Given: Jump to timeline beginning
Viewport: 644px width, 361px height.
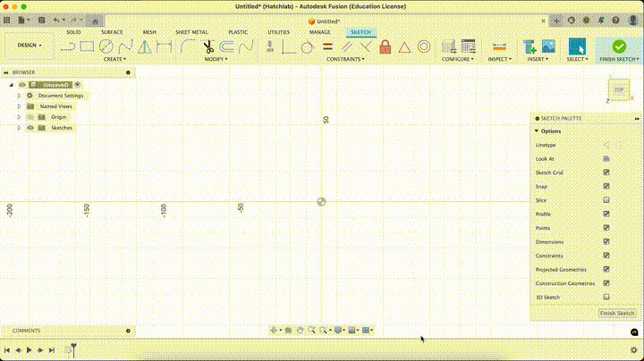Looking at the screenshot, I should [7, 350].
